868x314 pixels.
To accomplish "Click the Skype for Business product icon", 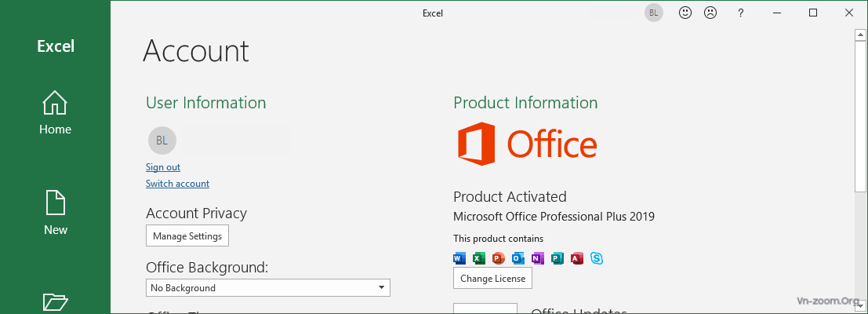I will pos(596,258).
